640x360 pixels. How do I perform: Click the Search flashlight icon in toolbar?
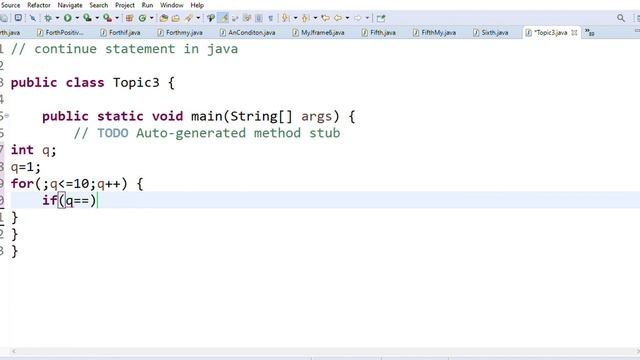coord(189,18)
